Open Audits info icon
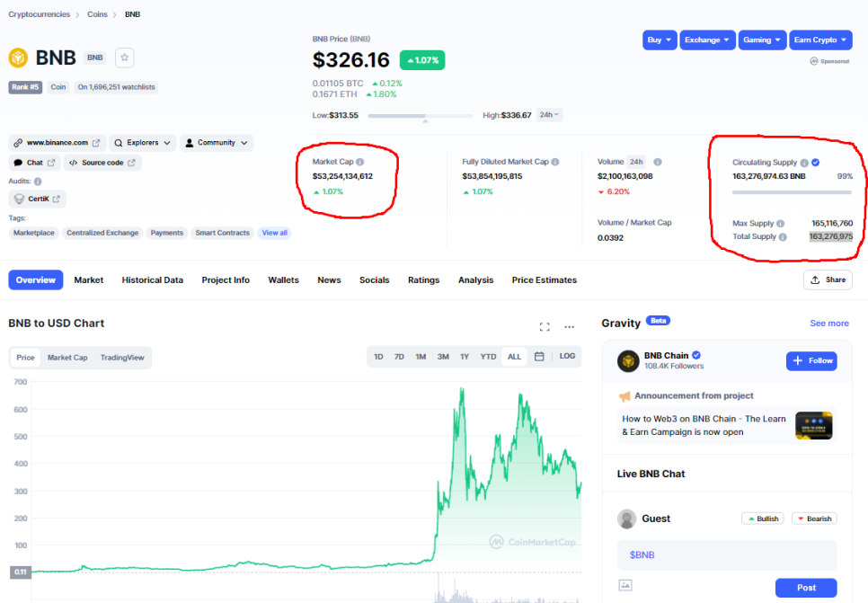The image size is (868, 603). tap(38, 181)
